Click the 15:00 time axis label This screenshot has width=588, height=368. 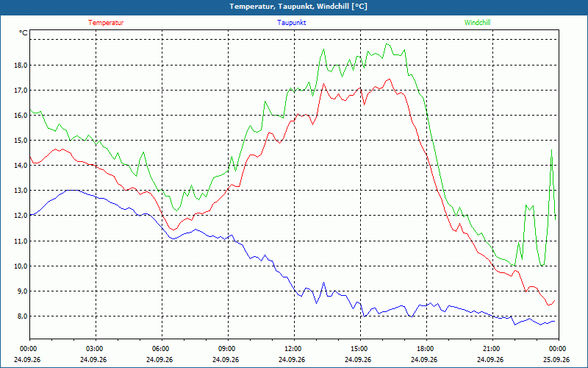(360, 349)
